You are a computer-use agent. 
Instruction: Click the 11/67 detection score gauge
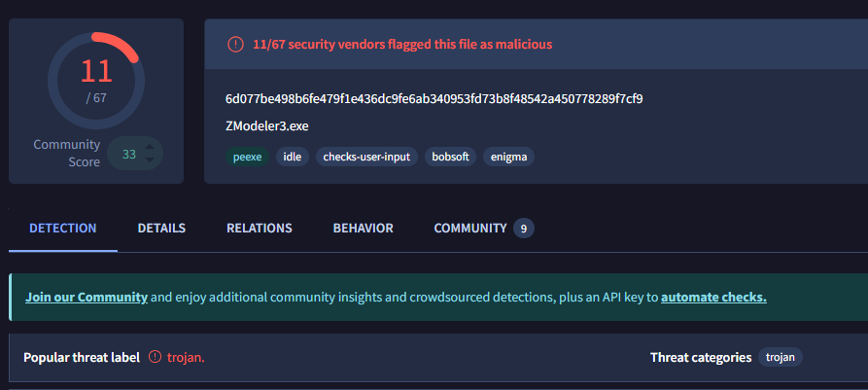[x=96, y=81]
